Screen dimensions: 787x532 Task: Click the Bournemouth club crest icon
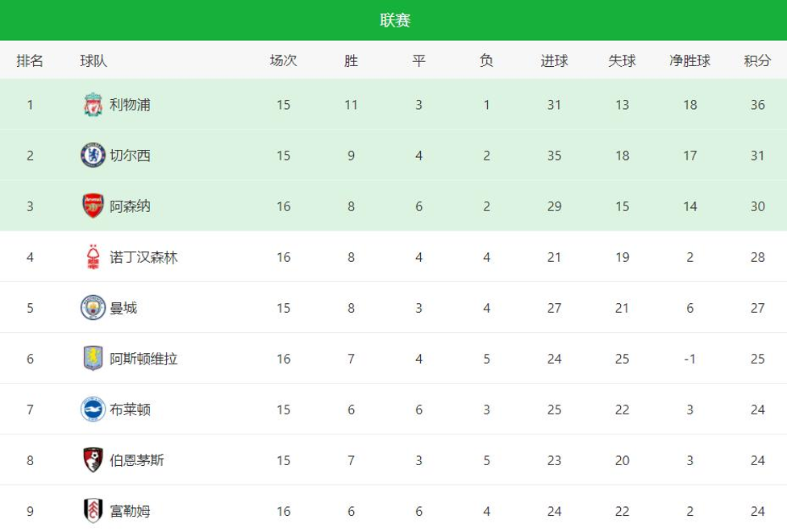click(94, 460)
